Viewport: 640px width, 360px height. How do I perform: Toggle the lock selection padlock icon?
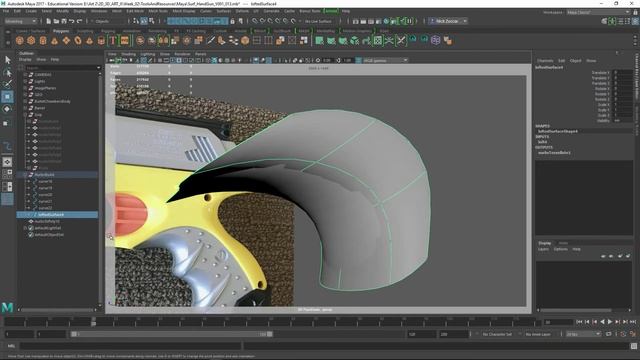(x=232, y=21)
